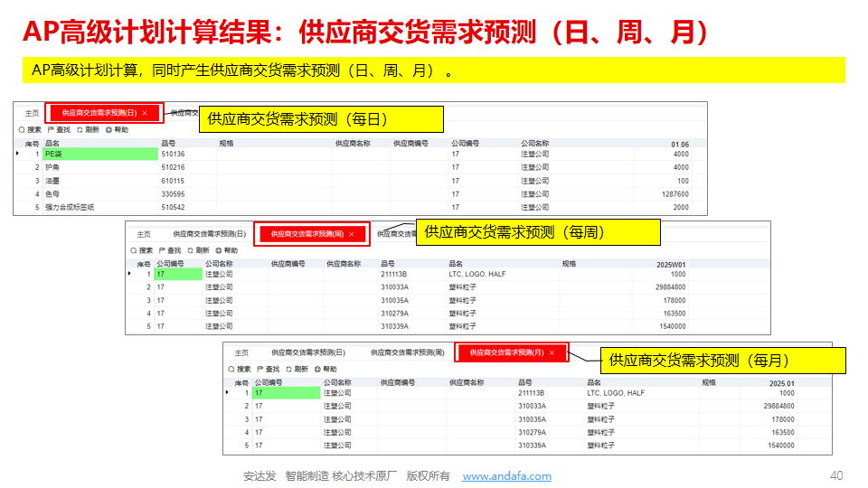Click the 2025W01 column header in the weekly table
The width and height of the screenshot is (868, 488).
point(671,264)
